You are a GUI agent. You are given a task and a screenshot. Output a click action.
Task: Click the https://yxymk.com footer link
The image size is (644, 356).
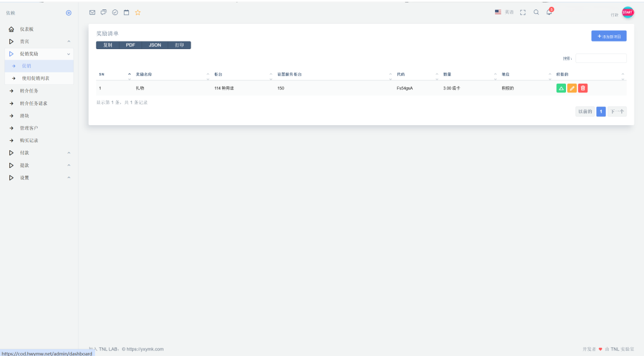pyautogui.click(x=145, y=350)
